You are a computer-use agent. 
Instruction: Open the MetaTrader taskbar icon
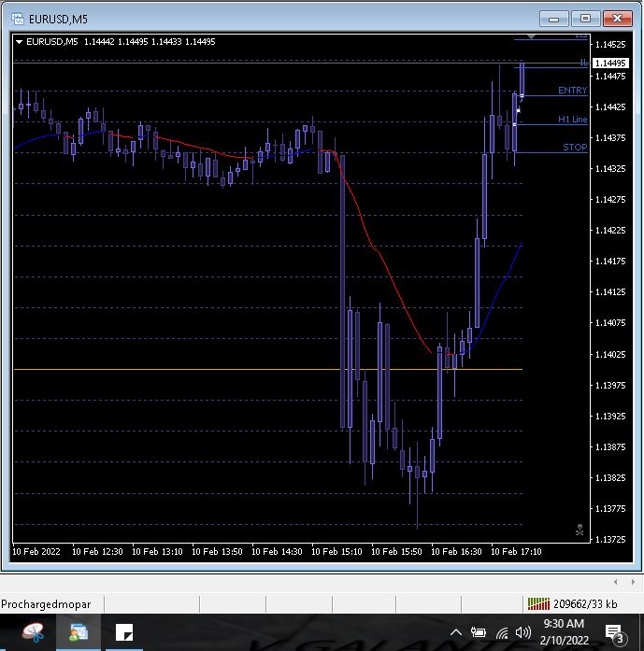click(79, 632)
